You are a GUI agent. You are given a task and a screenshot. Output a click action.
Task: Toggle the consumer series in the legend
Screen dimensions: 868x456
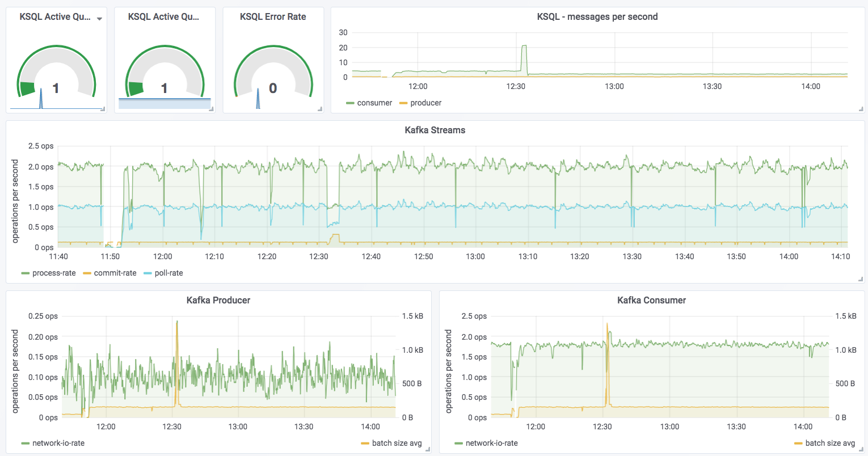374,103
